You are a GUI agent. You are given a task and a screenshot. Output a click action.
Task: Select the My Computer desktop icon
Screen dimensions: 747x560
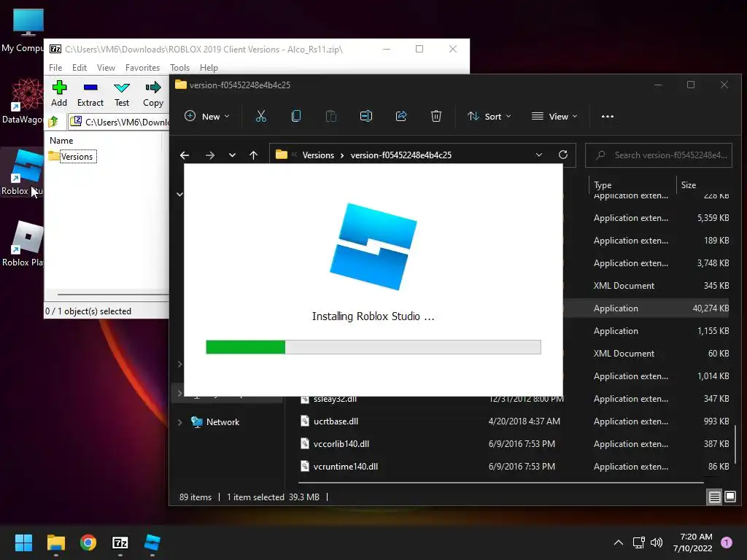[x=23, y=31]
